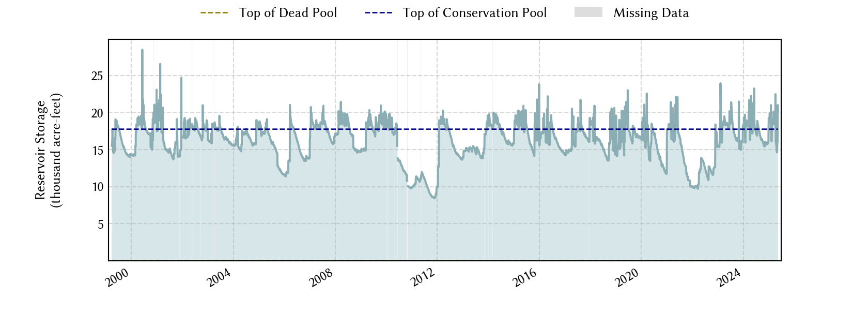Click the 'Top of Conservation Pool' legend label
Screen dimensions: 868x326
point(475,13)
